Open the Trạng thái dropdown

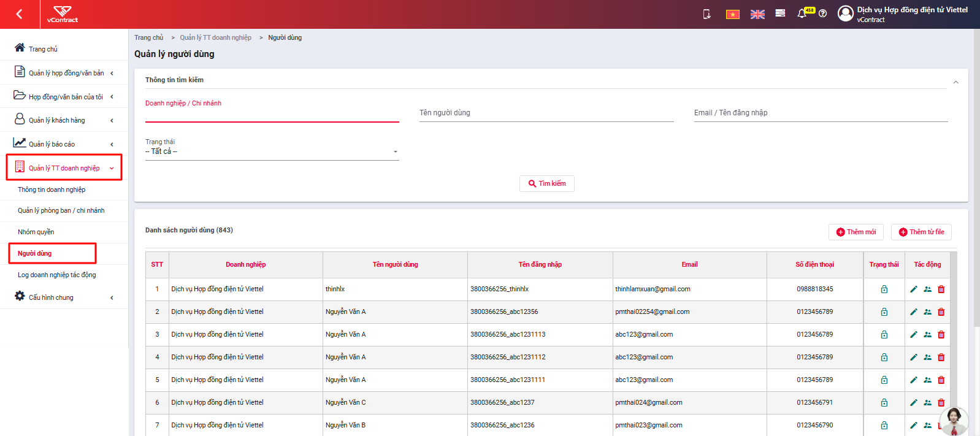272,151
